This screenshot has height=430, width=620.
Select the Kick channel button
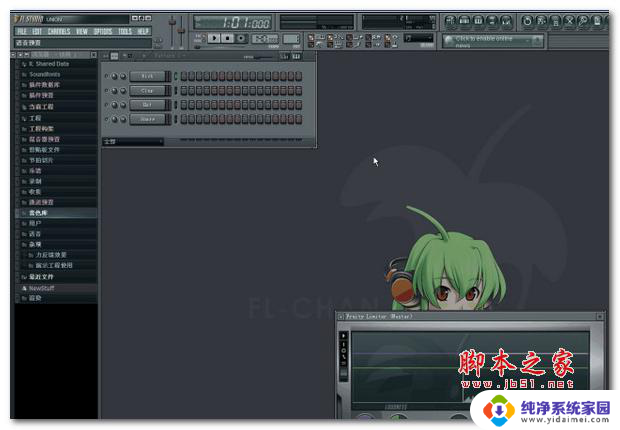147,76
